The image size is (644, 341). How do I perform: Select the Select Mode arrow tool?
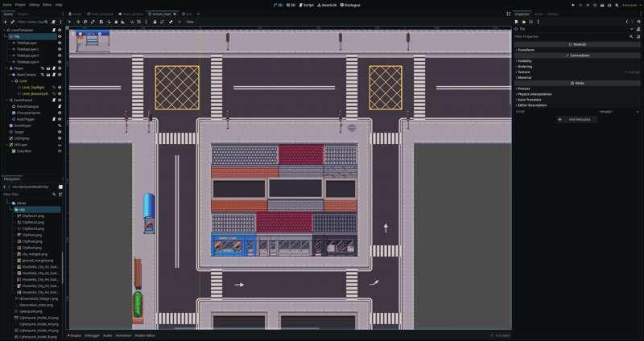click(70, 22)
